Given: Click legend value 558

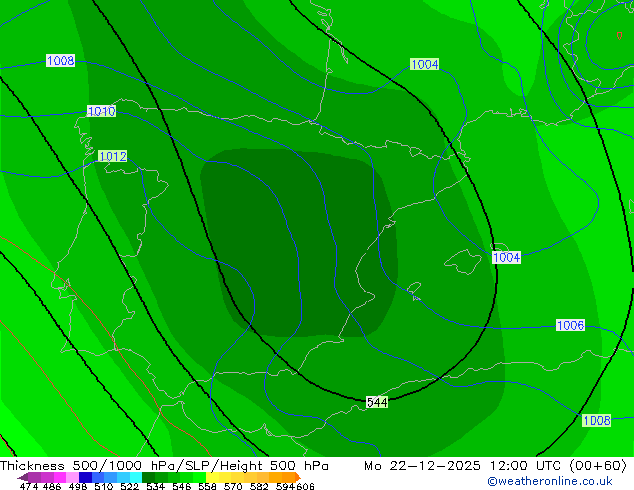Looking at the screenshot, I should (207, 486).
